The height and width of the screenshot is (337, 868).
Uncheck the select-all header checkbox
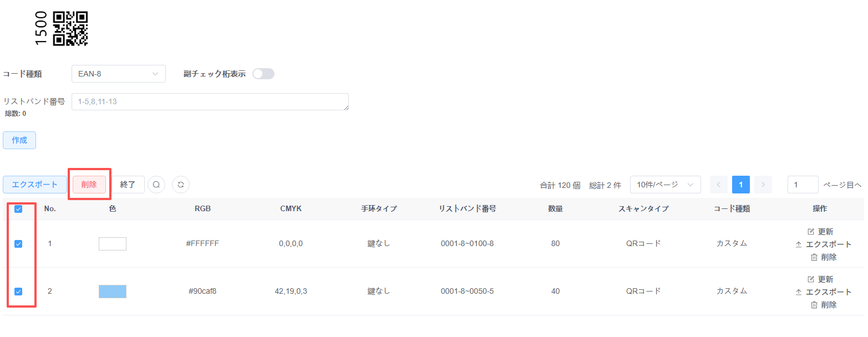tap(18, 209)
